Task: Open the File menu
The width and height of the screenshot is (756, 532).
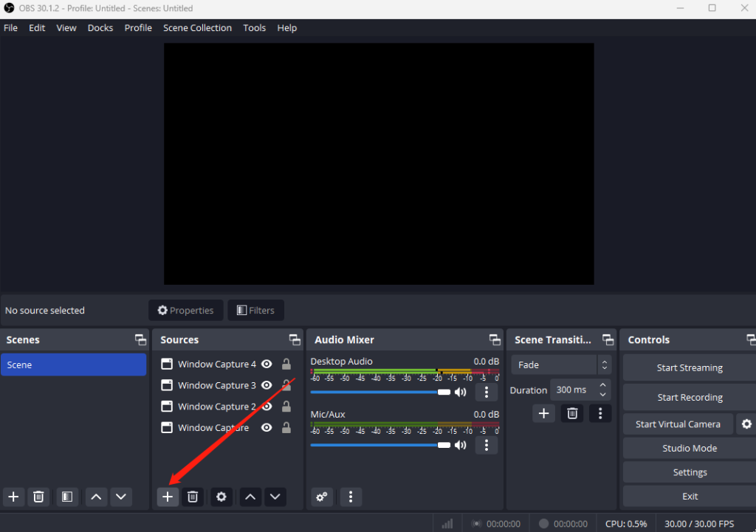Action: [10, 28]
